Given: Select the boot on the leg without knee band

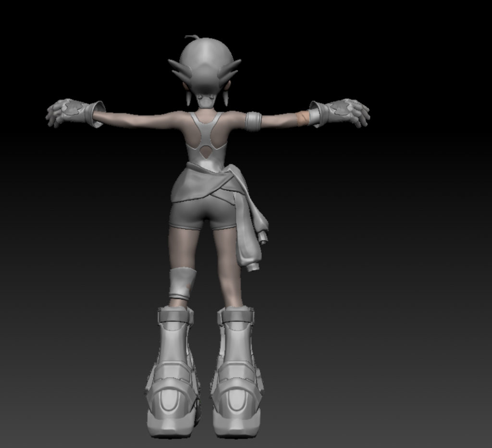Looking at the screenshot, I should pos(236,379).
